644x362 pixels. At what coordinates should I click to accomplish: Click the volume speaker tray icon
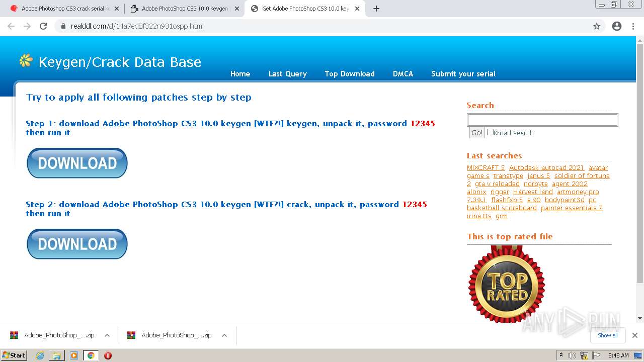pyautogui.click(x=572, y=355)
